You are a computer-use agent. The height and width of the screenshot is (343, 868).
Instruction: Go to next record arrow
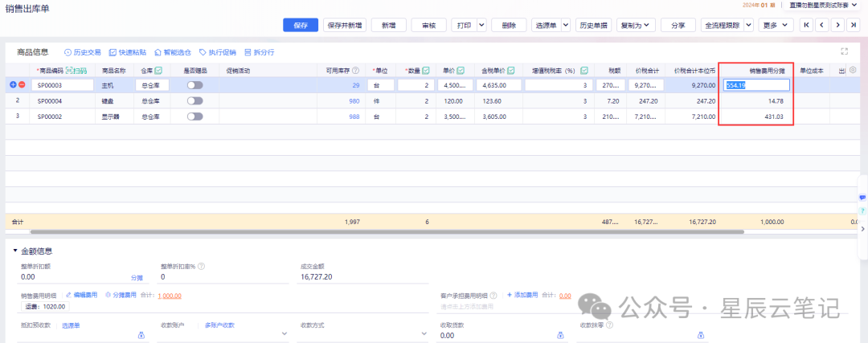[x=837, y=25]
